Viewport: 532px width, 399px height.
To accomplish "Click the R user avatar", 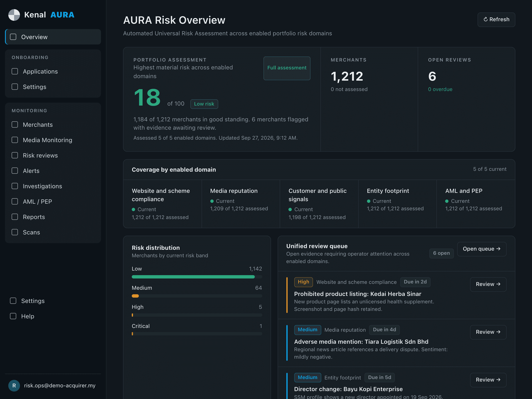I will pos(14,385).
